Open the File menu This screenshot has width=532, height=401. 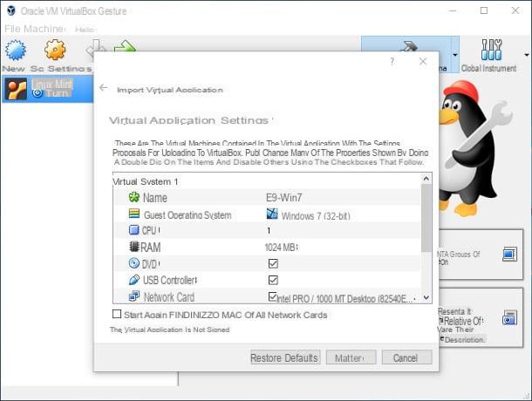click(13, 29)
